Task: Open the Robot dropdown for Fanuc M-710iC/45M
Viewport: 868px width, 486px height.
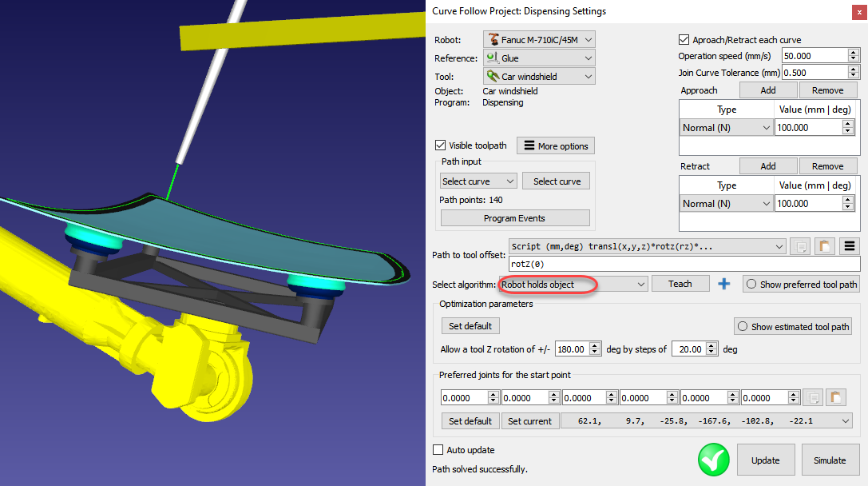Action: pyautogui.click(x=538, y=38)
